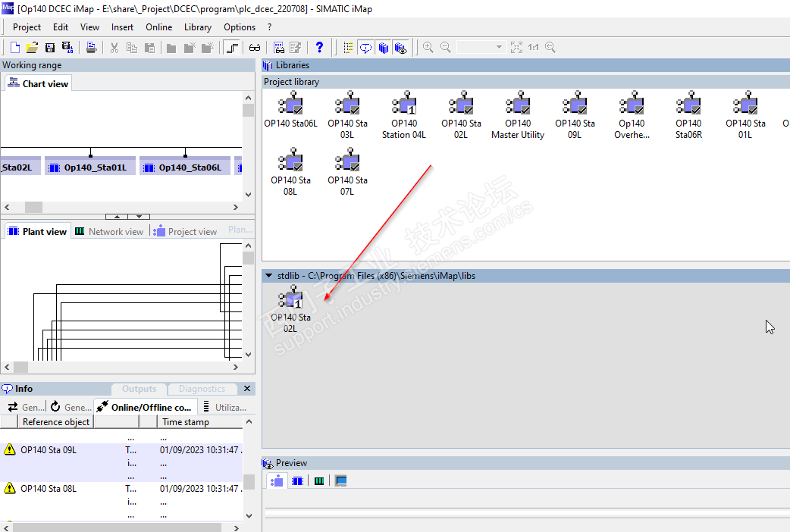Open a project via the folder icon
The width and height of the screenshot is (790, 532).
pyautogui.click(x=32, y=47)
